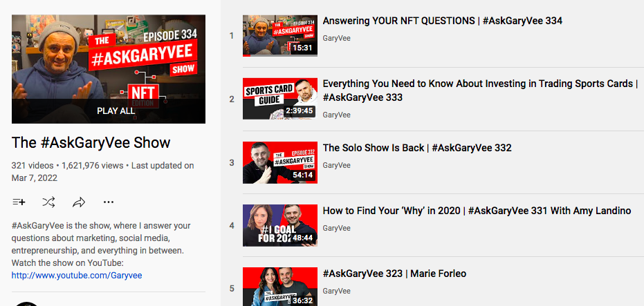Click the index number 1 beside the NFT video
The height and width of the screenshot is (306, 644).
point(232,36)
